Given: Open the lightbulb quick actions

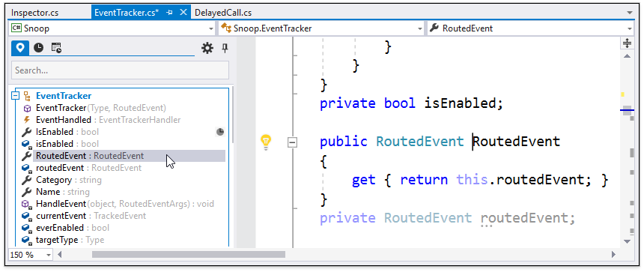Looking at the screenshot, I should pos(267,142).
